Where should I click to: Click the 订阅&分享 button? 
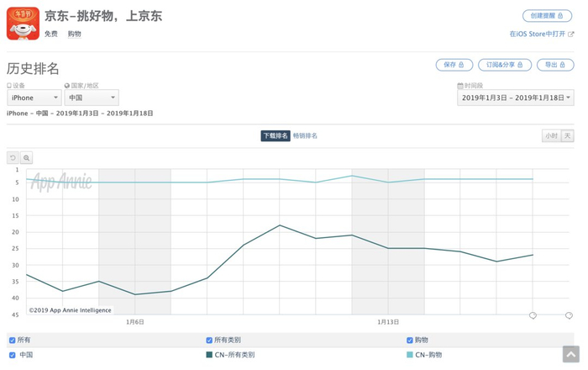[x=504, y=65]
